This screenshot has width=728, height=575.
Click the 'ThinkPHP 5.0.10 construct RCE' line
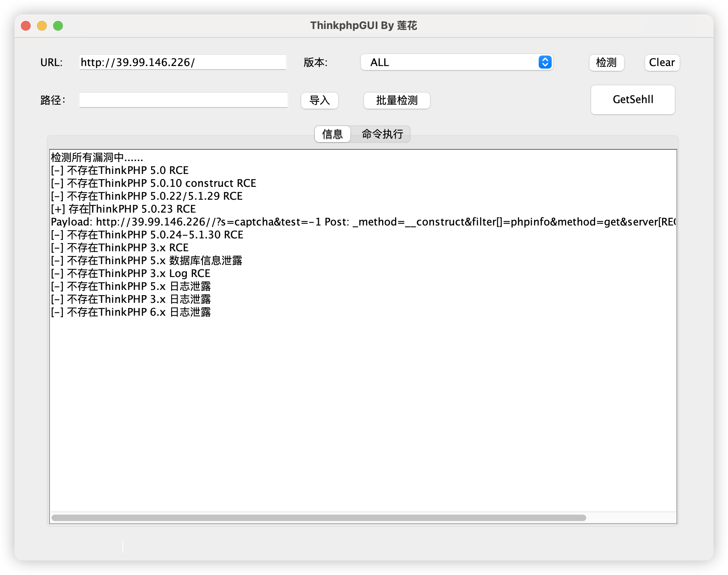153,183
